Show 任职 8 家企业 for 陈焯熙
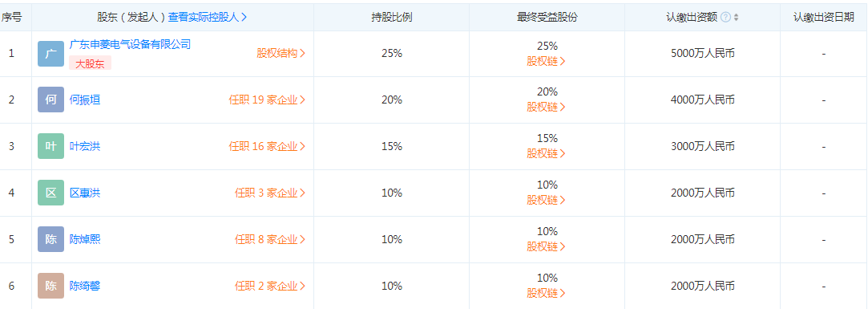868x309 pixels. 270,240
